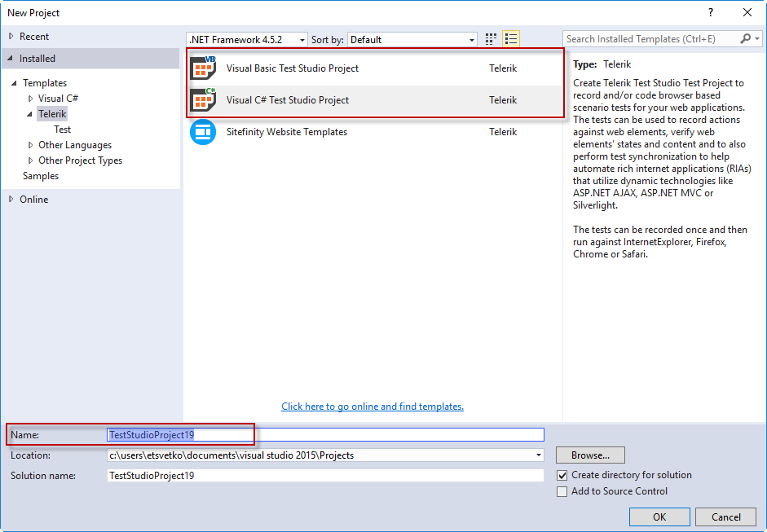Collapse the Telerik tree node
The image size is (767, 532).
(30, 114)
